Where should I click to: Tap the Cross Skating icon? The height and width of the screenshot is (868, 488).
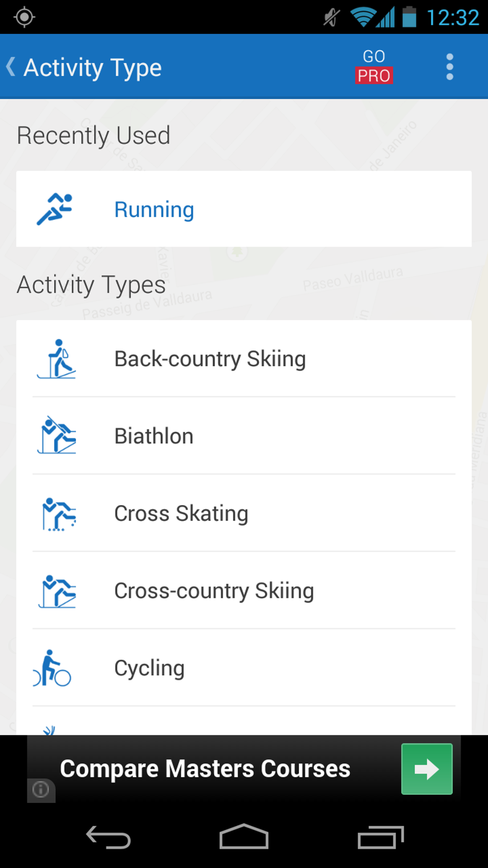coord(58,514)
